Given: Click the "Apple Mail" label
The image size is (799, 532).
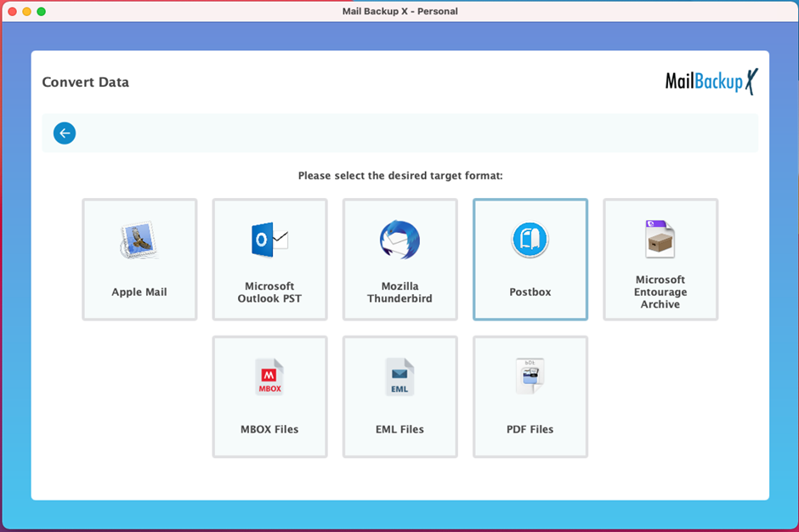Looking at the screenshot, I should click(139, 292).
